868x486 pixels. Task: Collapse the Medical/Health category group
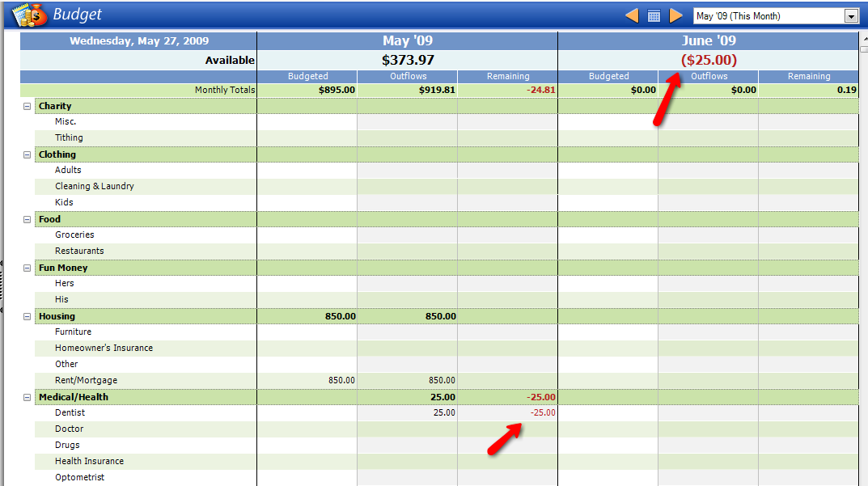pos(27,397)
